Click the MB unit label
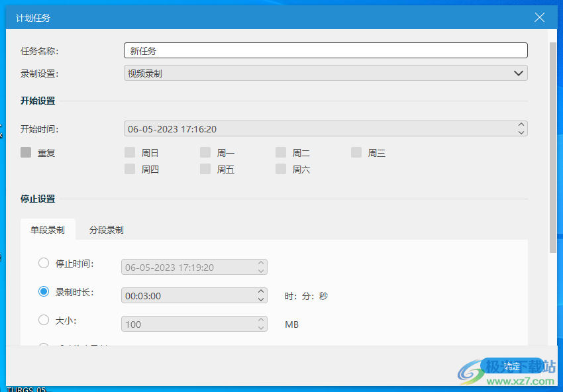Screen dimensions: 563x392 (x=291, y=324)
